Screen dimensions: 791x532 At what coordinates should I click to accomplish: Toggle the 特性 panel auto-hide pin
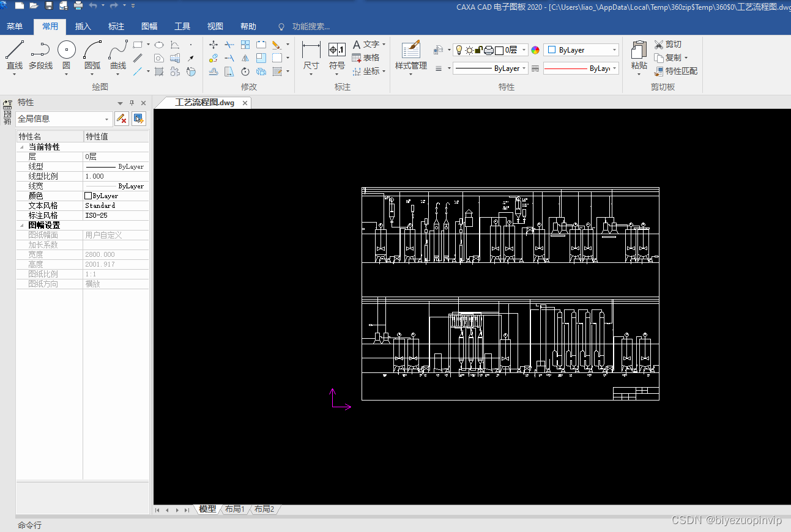[x=132, y=103]
